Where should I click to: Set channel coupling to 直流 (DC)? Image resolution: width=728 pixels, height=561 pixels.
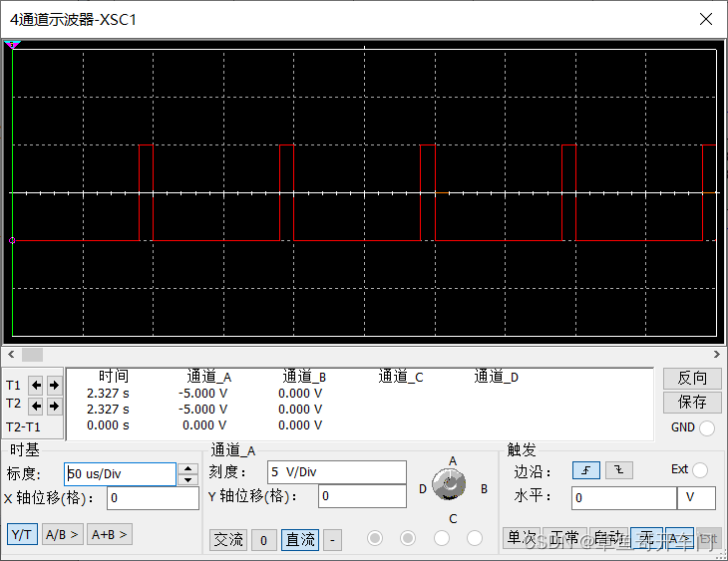coord(300,540)
